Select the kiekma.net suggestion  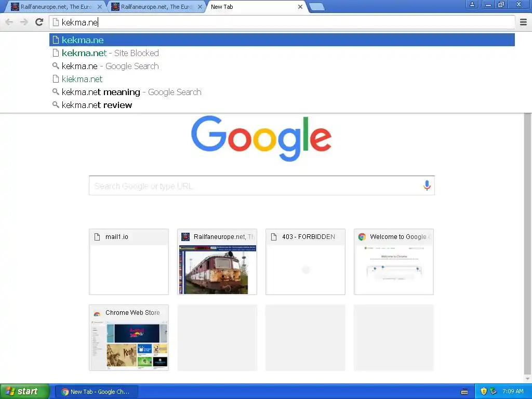pyautogui.click(x=282, y=79)
